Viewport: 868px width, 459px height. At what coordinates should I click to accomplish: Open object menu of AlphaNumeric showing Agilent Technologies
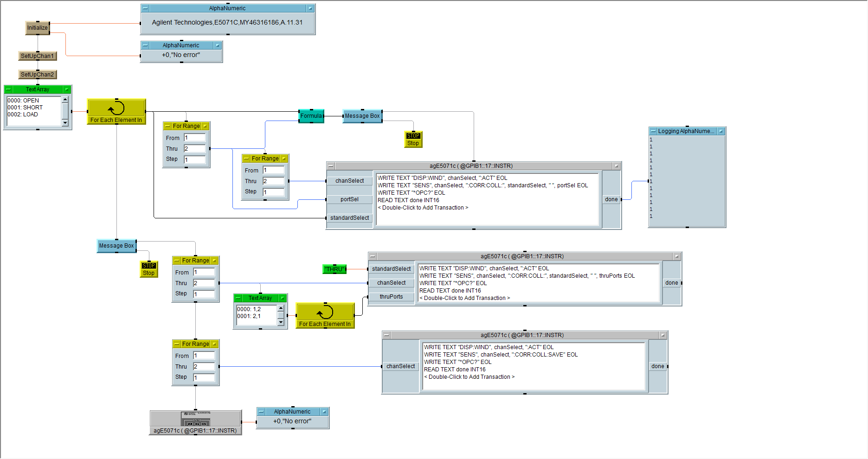coord(145,8)
